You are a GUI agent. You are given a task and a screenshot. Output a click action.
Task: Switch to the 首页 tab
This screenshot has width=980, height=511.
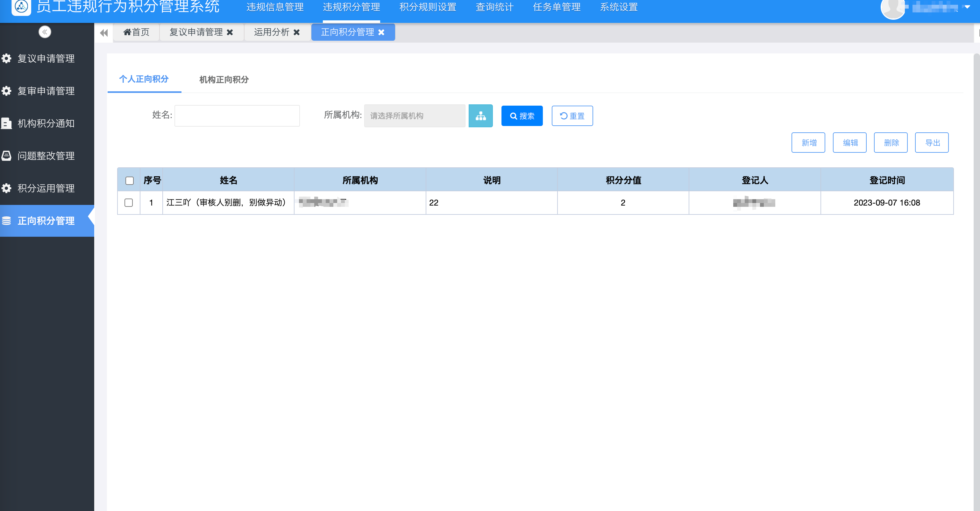[x=136, y=32]
